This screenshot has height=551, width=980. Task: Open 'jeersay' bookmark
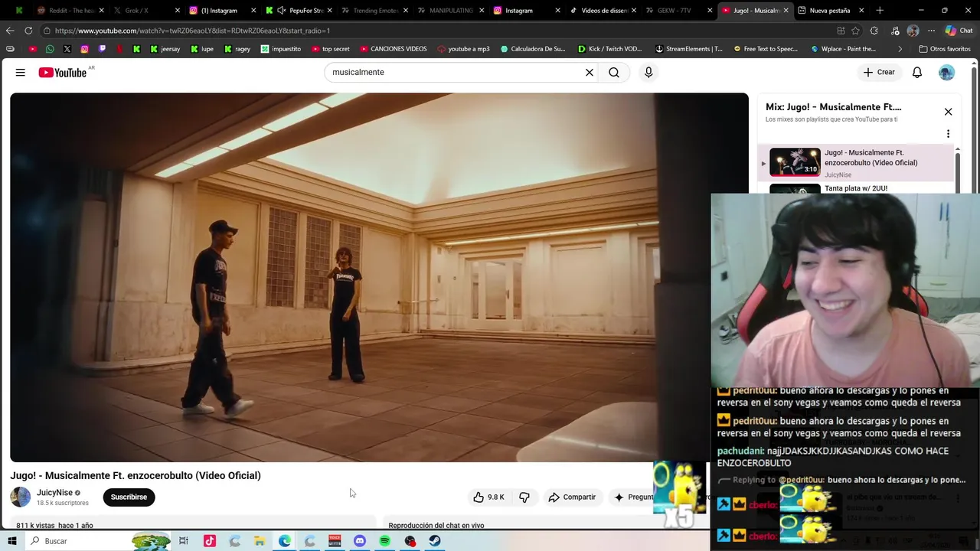coord(165,49)
